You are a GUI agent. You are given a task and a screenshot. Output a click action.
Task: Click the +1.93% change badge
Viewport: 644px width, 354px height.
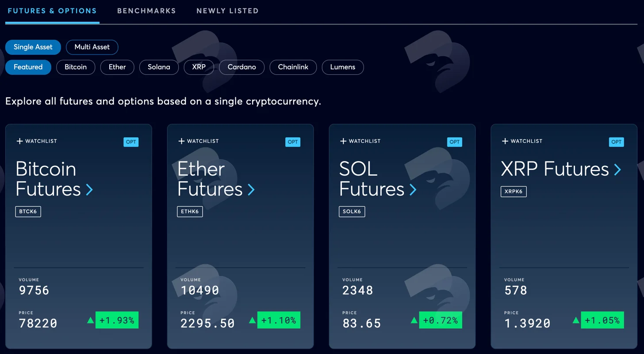pyautogui.click(x=117, y=320)
